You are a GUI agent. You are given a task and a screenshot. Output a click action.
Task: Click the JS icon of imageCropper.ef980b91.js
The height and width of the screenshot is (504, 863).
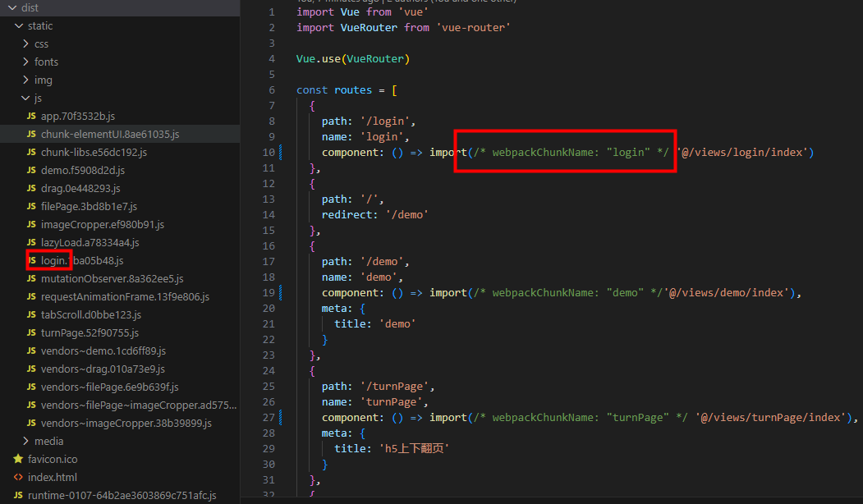click(x=31, y=224)
